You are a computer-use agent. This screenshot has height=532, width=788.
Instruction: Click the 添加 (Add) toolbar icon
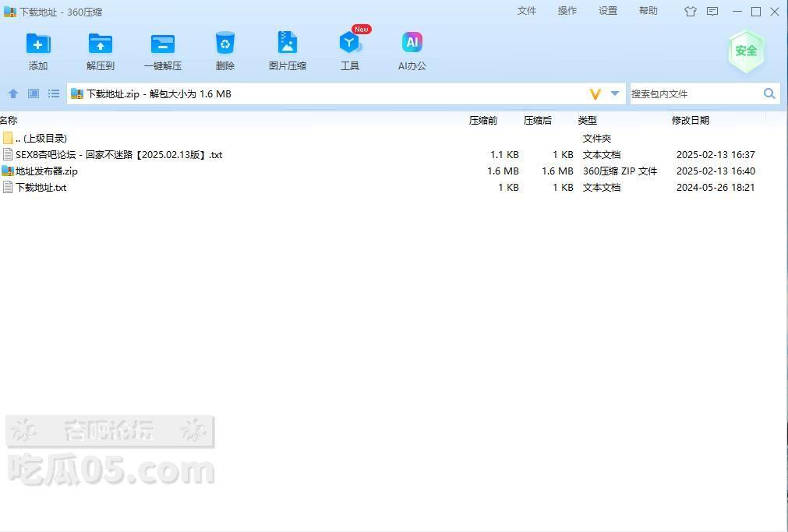(37, 44)
